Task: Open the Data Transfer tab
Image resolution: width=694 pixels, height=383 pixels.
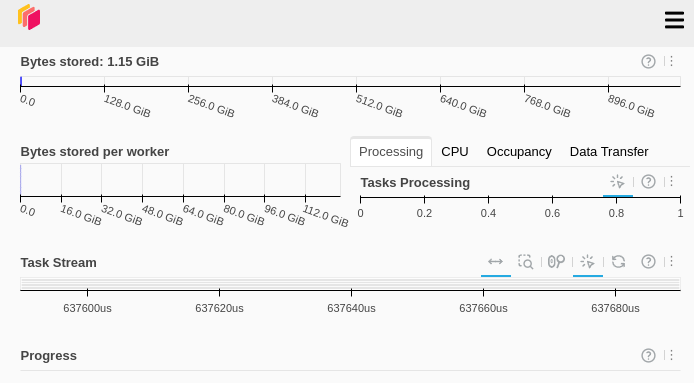Action: [x=609, y=152]
